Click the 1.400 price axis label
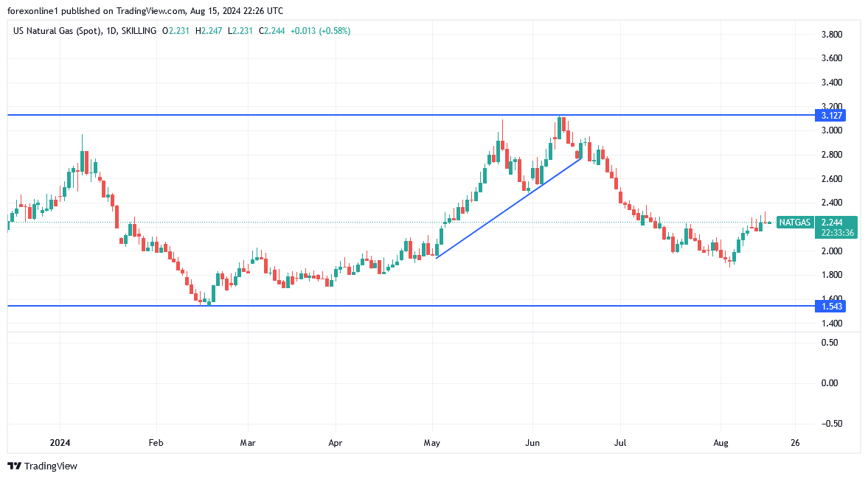Screen dimensions: 868x479 (831, 323)
